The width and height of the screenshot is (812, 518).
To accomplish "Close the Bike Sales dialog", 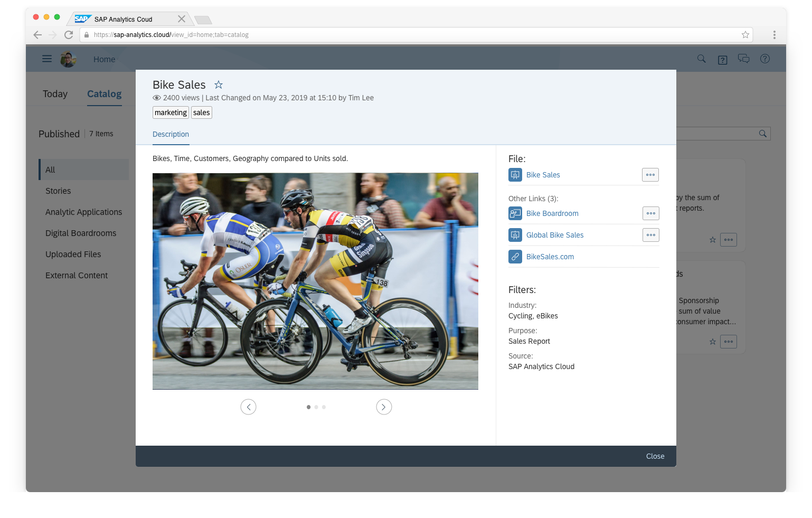I will click(655, 456).
